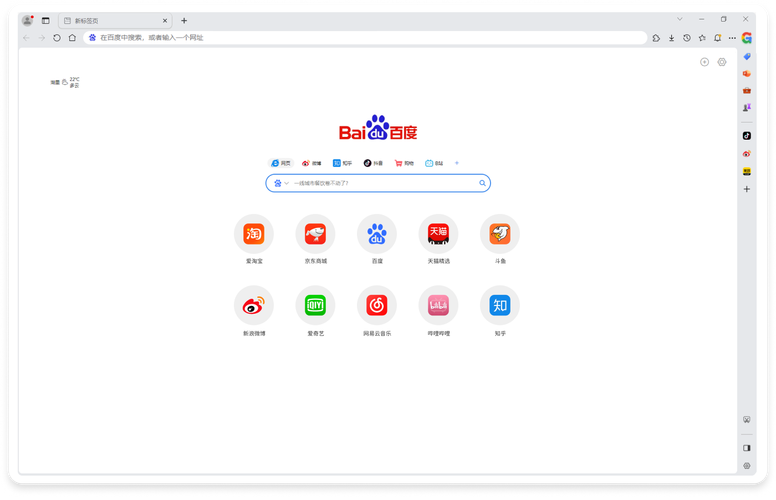Click the browser address bar

tap(365, 38)
